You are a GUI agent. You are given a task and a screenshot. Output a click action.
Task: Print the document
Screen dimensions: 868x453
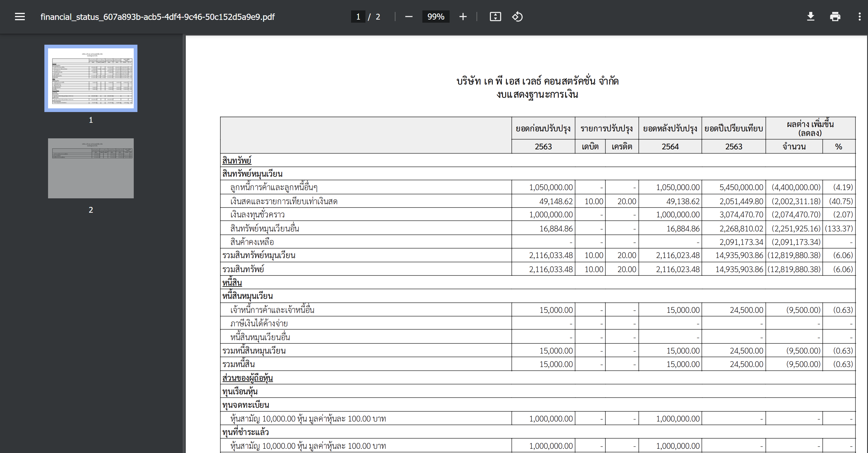[x=835, y=17]
